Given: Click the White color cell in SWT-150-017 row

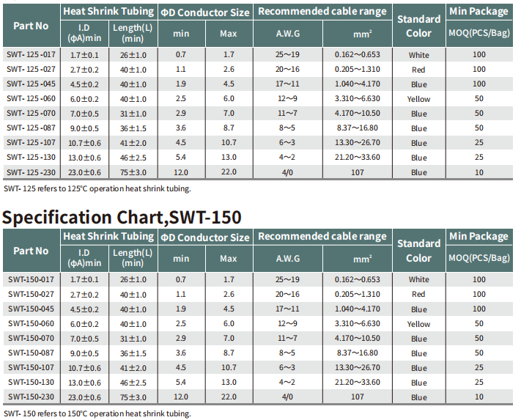Looking at the screenshot, I should point(418,279).
